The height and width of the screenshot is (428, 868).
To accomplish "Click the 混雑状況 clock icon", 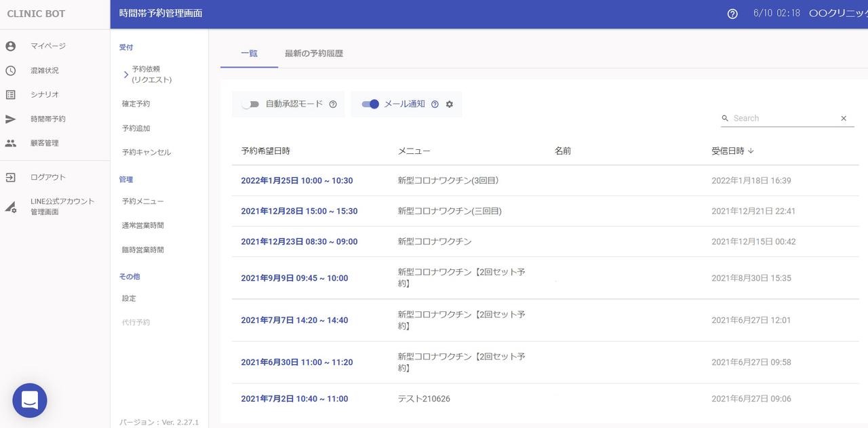I will pyautogui.click(x=10, y=71).
